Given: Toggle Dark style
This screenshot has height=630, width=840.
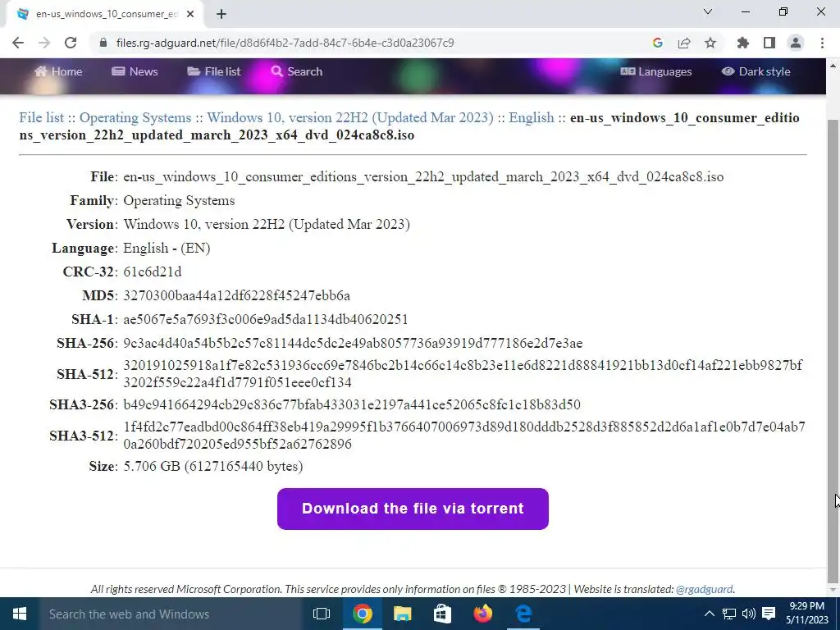Looking at the screenshot, I should (756, 71).
